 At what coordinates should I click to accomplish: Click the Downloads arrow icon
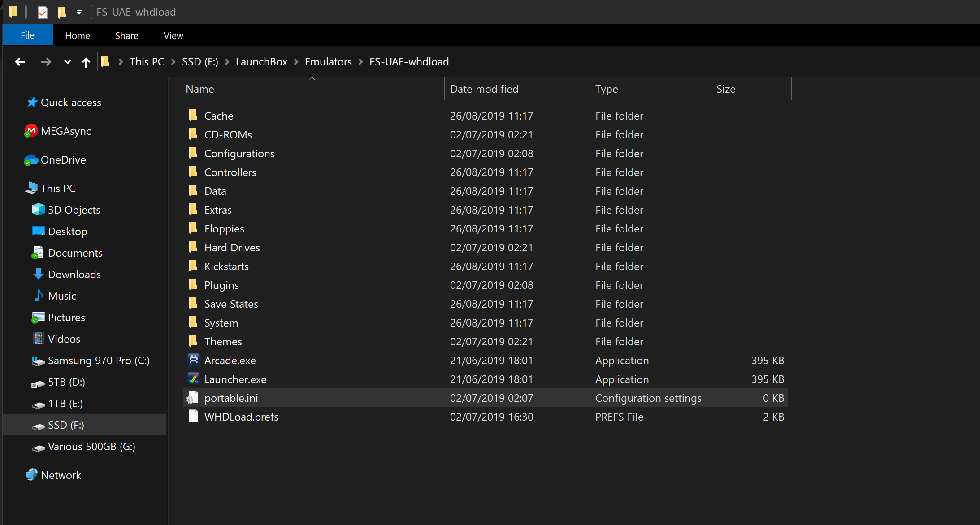point(39,274)
